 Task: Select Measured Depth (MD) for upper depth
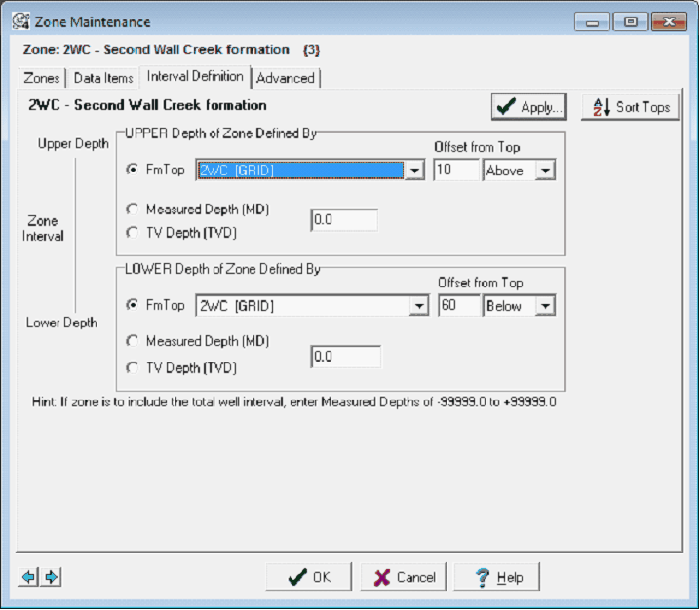tap(133, 209)
